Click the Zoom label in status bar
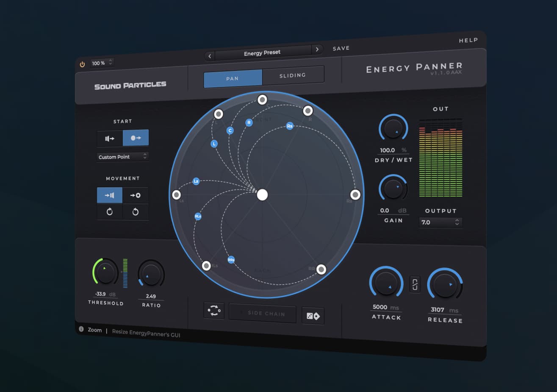 pyautogui.click(x=95, y=330)
